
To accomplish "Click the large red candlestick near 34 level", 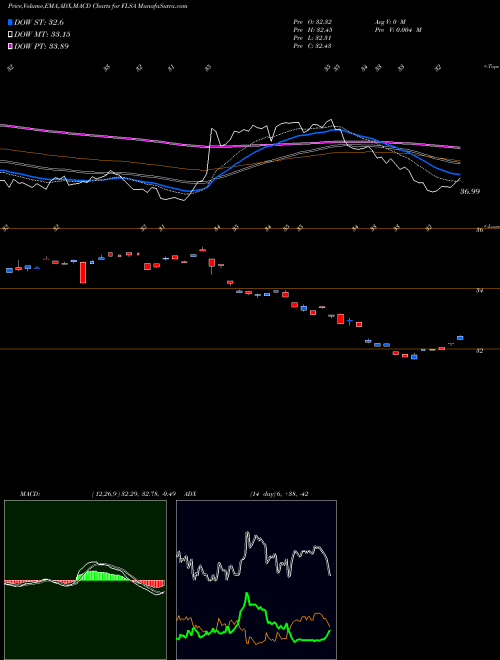I will click(83, 272).
